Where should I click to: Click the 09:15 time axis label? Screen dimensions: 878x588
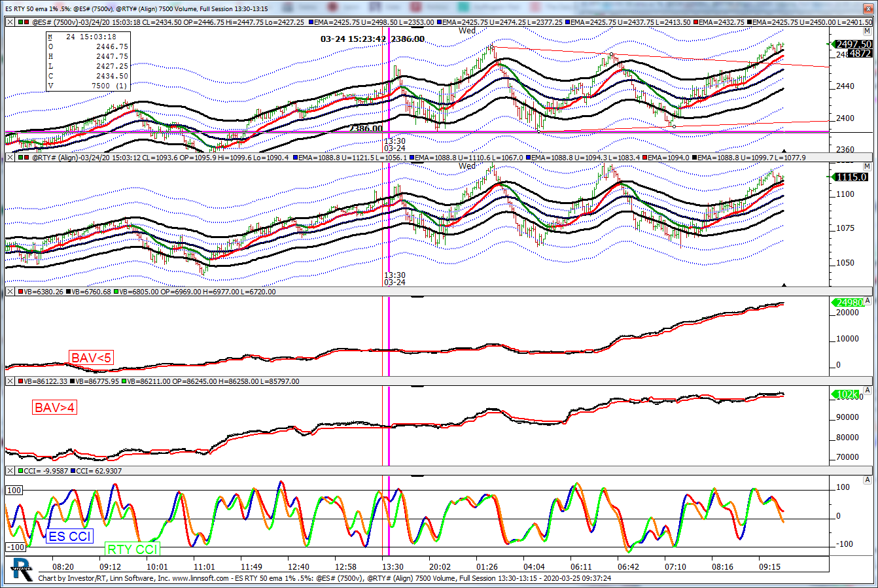click(770, 567)
